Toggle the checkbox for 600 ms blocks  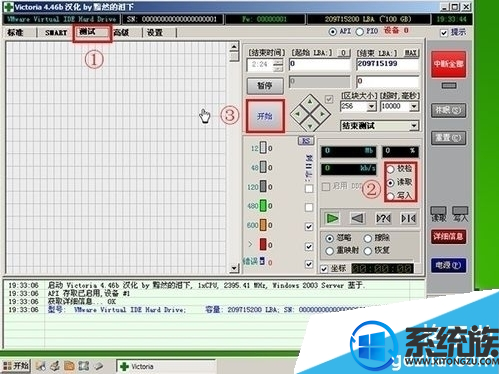309,227
